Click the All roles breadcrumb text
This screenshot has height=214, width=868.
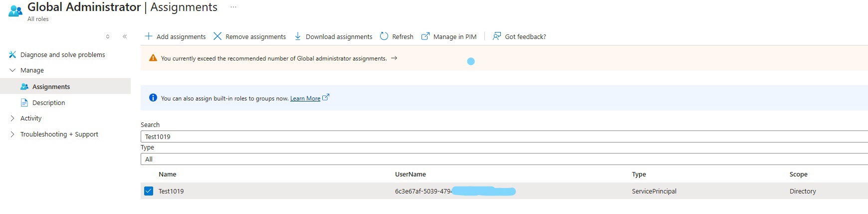pyautogui.click(x=38, y=19)
